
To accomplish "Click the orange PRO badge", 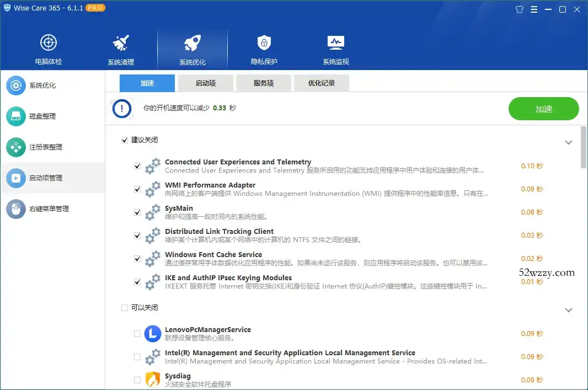I will click(95, 8).
